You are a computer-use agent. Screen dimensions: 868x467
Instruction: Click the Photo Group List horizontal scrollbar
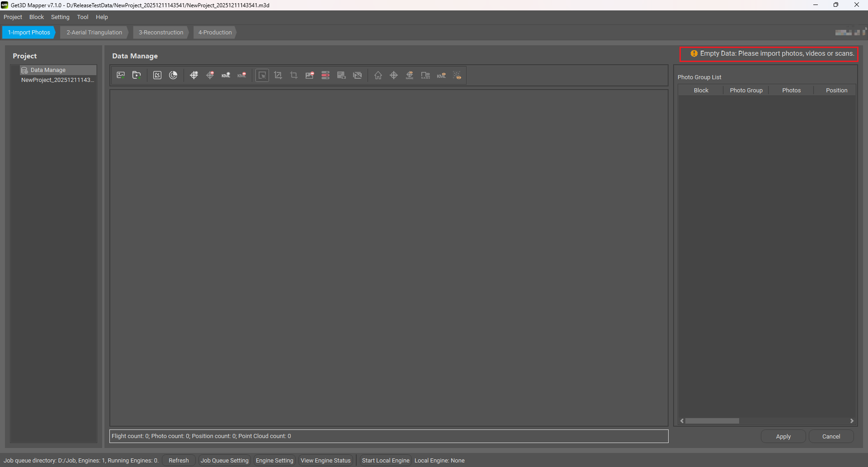tap(712, 421)
